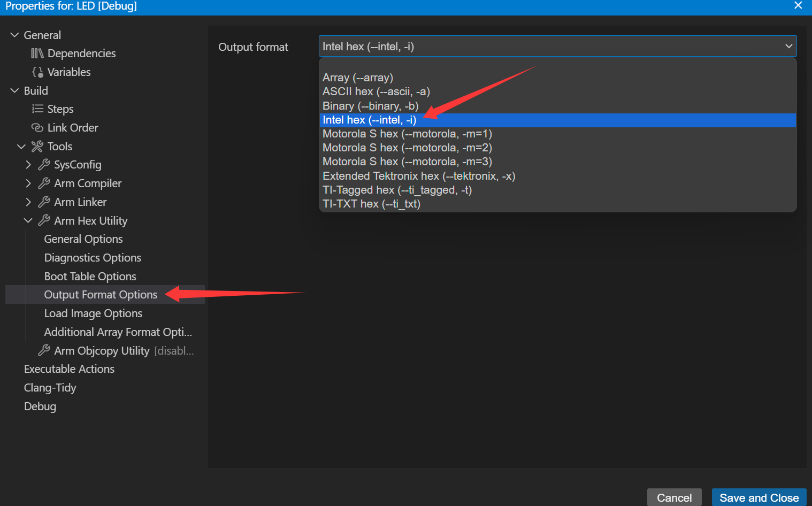Select Binary (--binary, -b) output format
The height and width of the screenshot is (506, 812).
point(370,106)
